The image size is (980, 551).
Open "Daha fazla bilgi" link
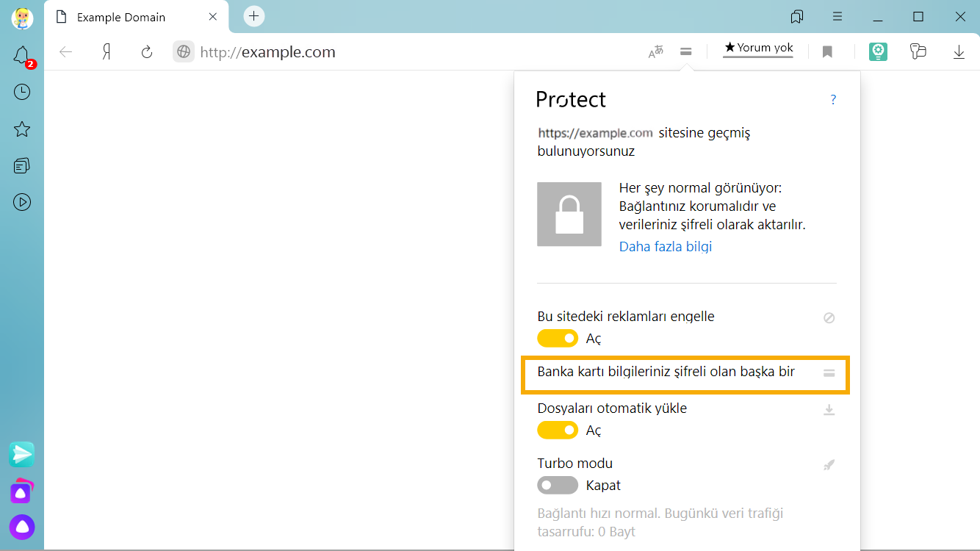[666, 246]
